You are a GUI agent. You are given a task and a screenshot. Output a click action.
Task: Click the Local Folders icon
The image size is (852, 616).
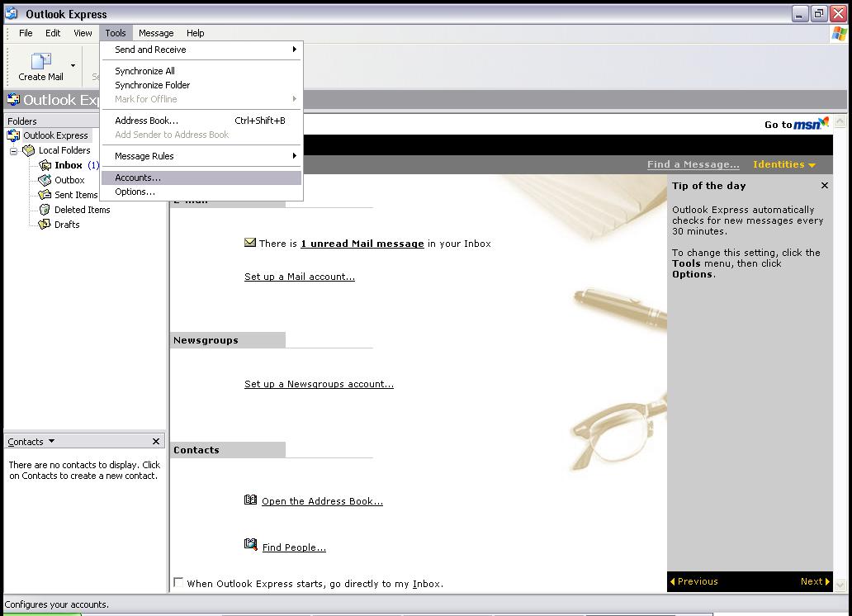coord(28,150)
